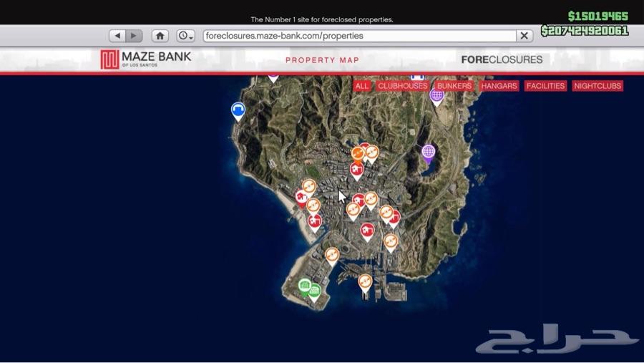Select the purple facility marker by the lake

pyautogui.click(x=428, y=153)
